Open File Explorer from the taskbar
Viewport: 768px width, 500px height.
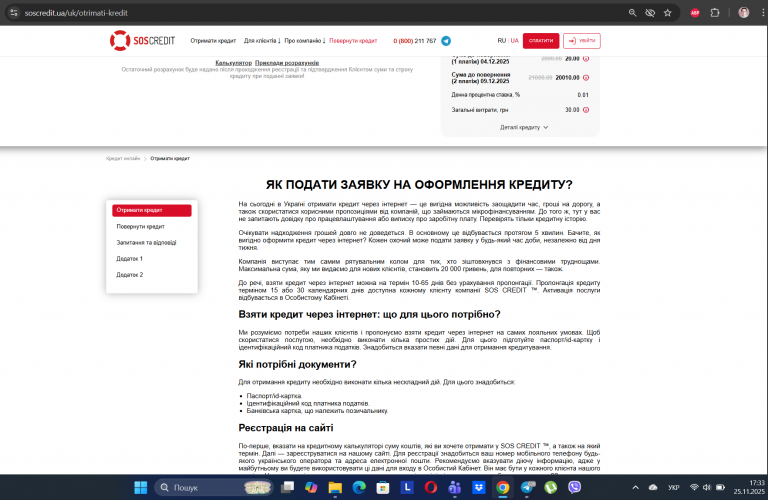(335, 487)
